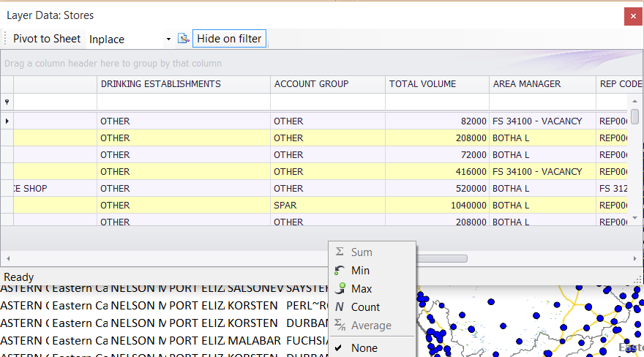Screen dimensions: 644x357
Task: Select the checked None summary option
Action: [365, 348]
